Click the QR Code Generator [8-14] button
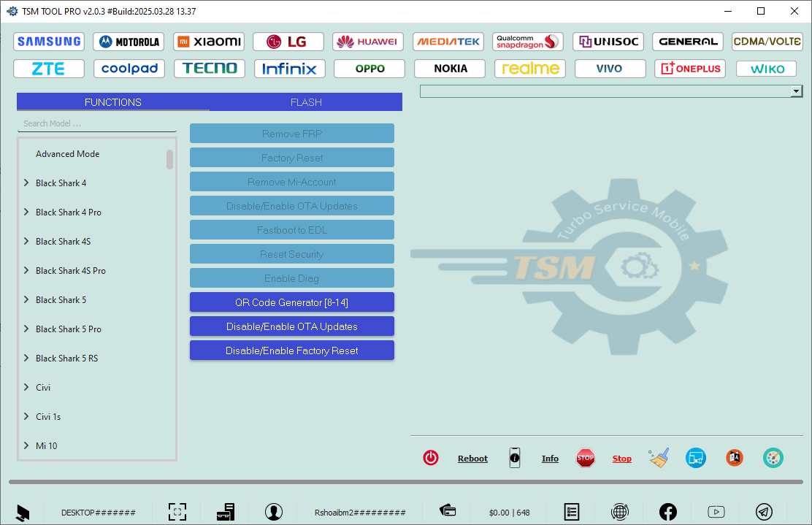The width and height of the screenshot is (812, 525). pyautogui.click(x=291, y=302)
